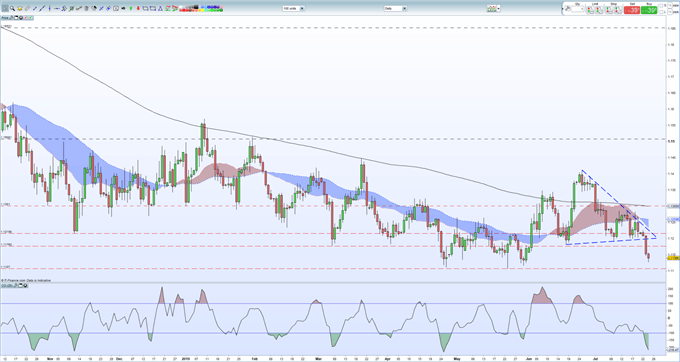Image resolution: width=680 pixels, height=362 pixels.
Task: Pick the trash delete-drawings icon
Action: point(86,9)
